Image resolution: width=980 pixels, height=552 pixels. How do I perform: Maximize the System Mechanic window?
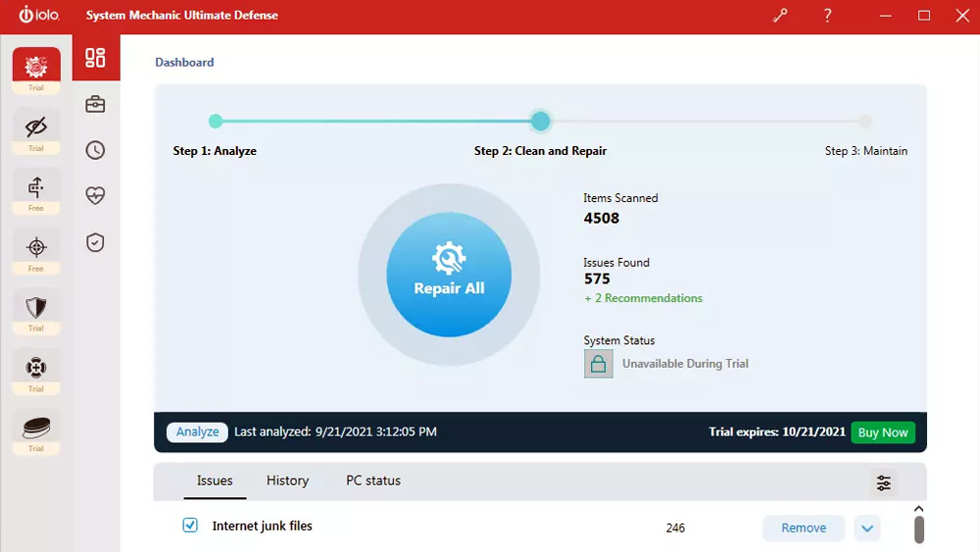[924, 15]
